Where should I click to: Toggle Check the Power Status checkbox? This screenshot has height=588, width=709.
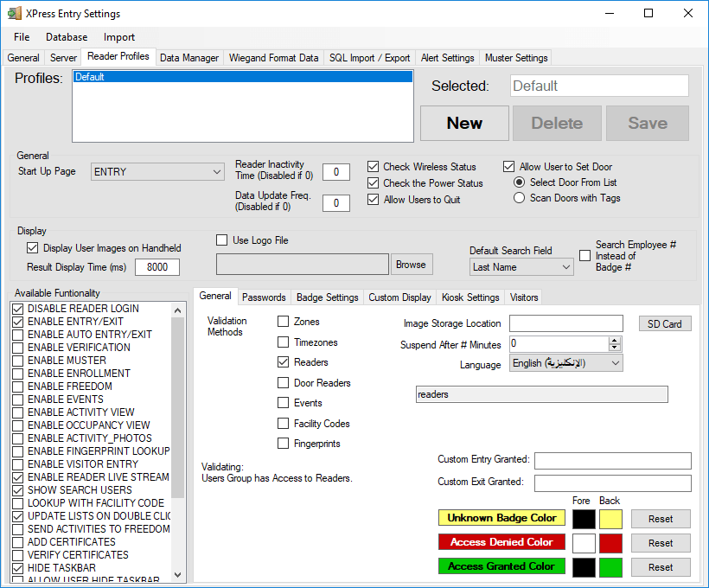pos(373,183)
